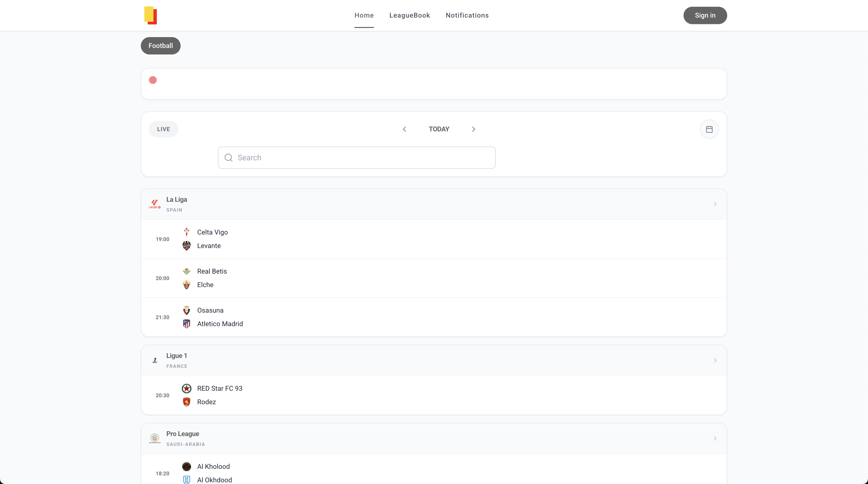Click the Real Betis team name
Image resolution: width=868 pixels, height=484 pixels.
(x=212, y=271)
